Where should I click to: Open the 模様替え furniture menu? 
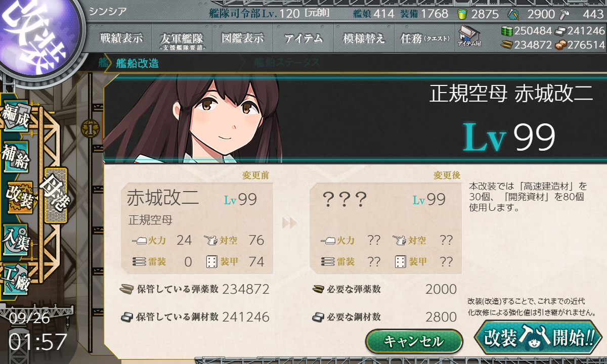pyautogui.click(x=364, y=38)
